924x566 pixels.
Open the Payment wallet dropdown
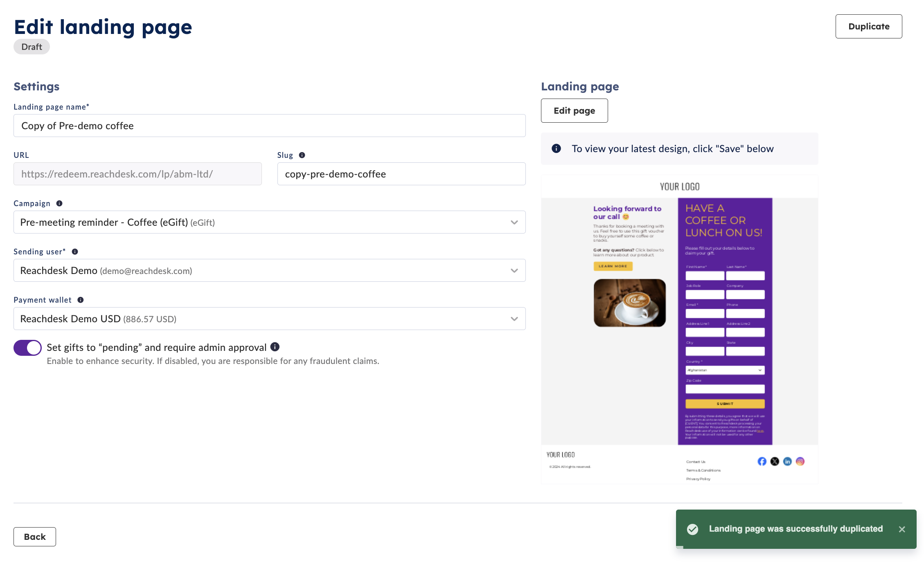click(269, 319)
